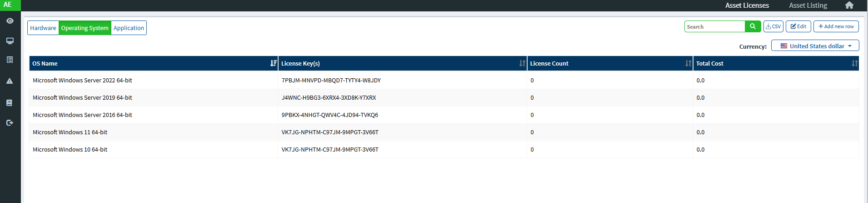Click the green search magnifier button
868x203 pixels.
coord(753,26)
